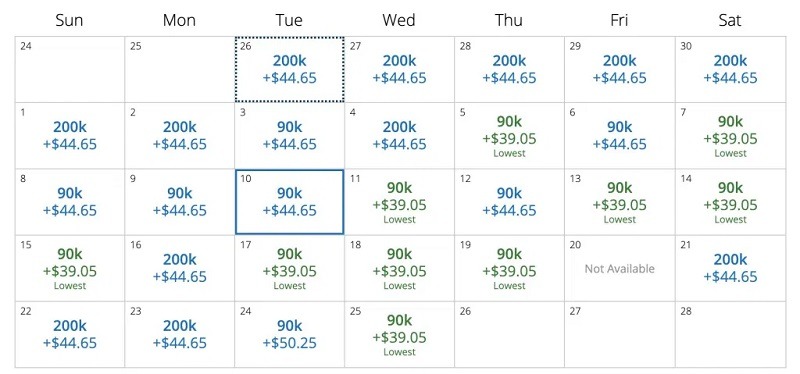Viewport: 800px width, 374px height.
Task: Choose Tuesday 10 highlighted 90k fare
Action: [289, 202]
